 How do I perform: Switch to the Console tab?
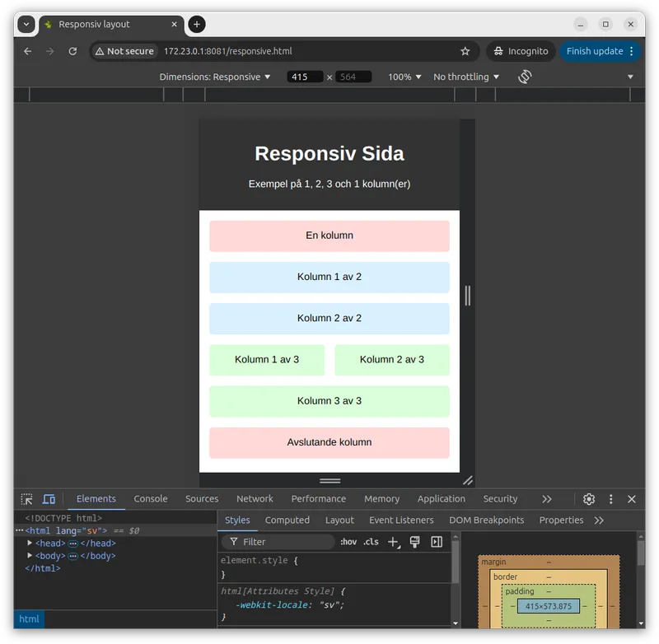(x=151, y=499)
